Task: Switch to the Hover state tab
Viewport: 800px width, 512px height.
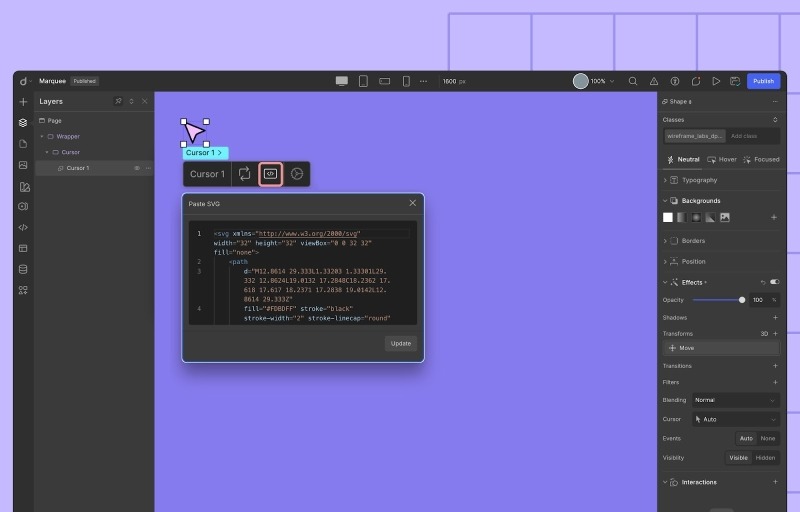Action: pyautogui.click(x=722, y=159)
